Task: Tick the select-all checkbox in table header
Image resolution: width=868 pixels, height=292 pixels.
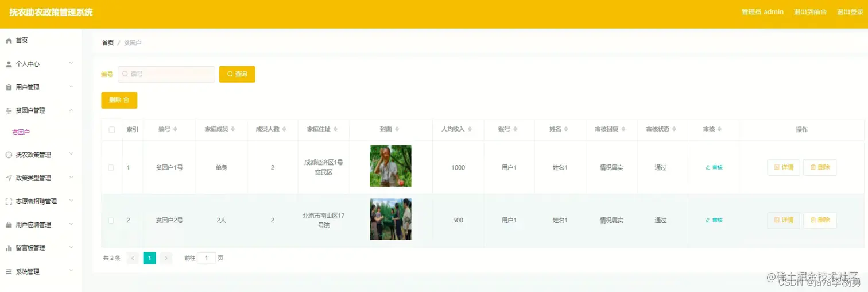Action: click(111, 129)
